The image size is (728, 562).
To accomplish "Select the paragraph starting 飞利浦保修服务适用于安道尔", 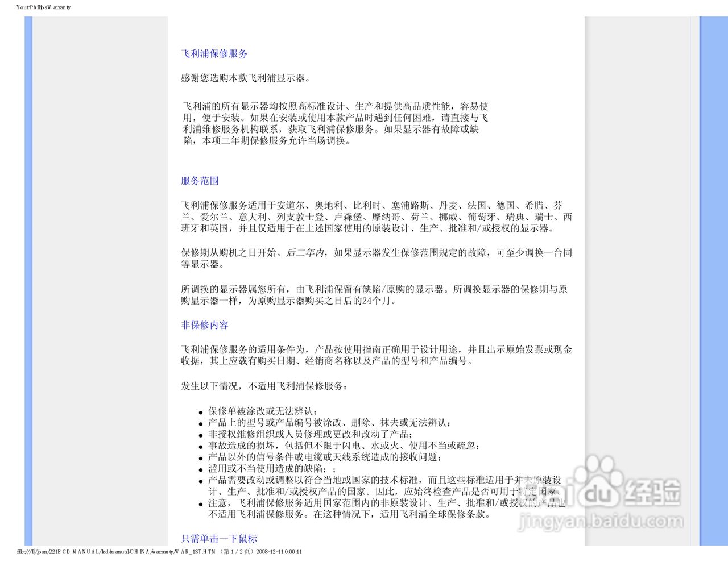I will tap(377, 217).
